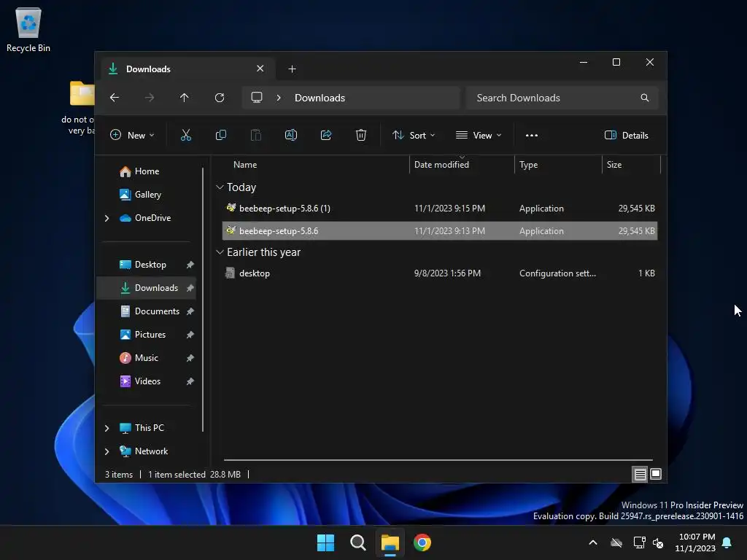Collapse the Today group
The image size is (747, 560).
click(220, 187)
